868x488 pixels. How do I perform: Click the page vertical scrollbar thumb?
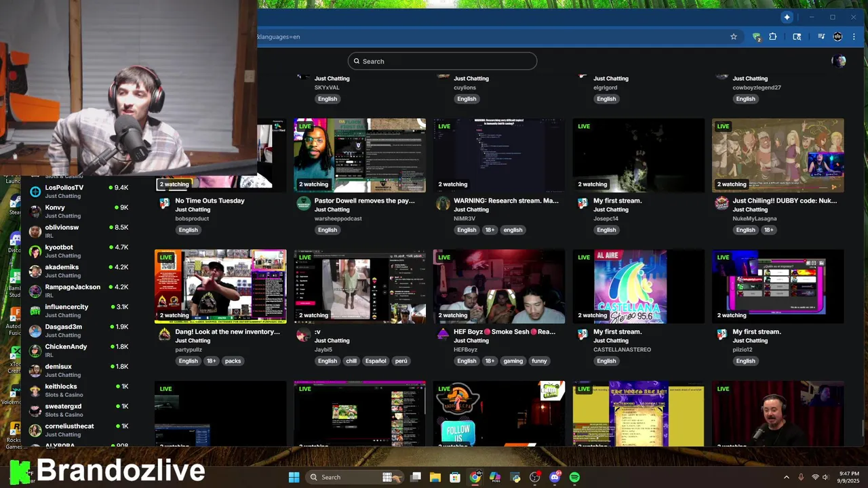pos(863,428)
